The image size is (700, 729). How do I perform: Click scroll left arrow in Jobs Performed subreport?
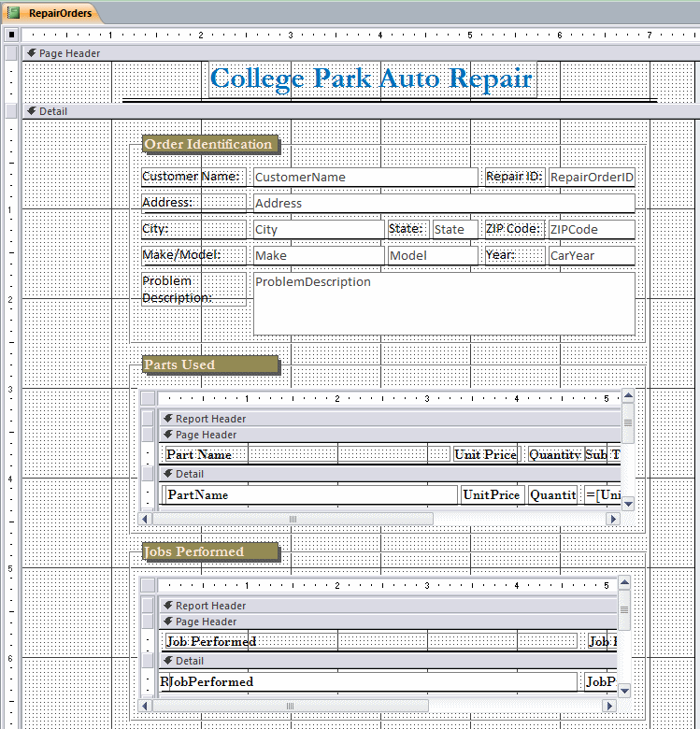coord(145,706)
